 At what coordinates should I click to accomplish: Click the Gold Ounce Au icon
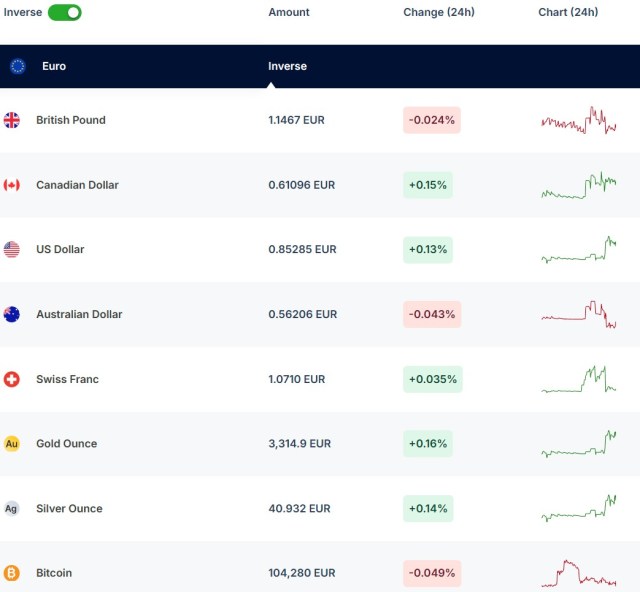click(12, 443)
